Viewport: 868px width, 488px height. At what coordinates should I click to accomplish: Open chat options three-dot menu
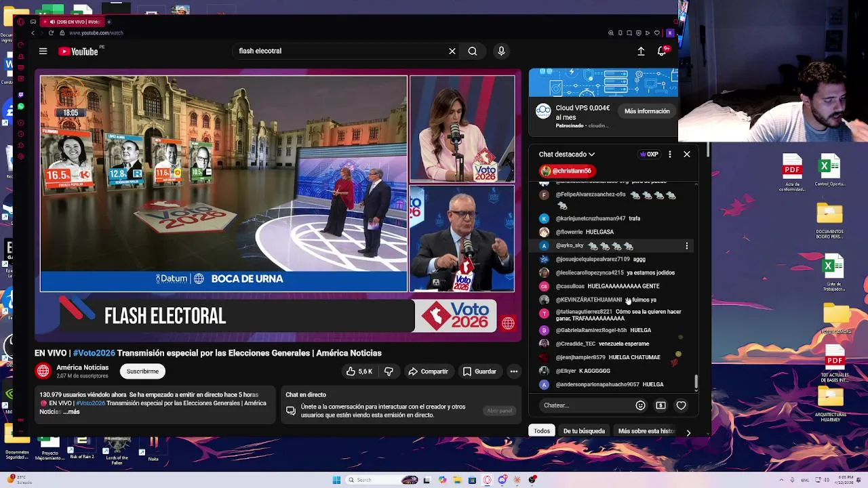click(670, 155)
